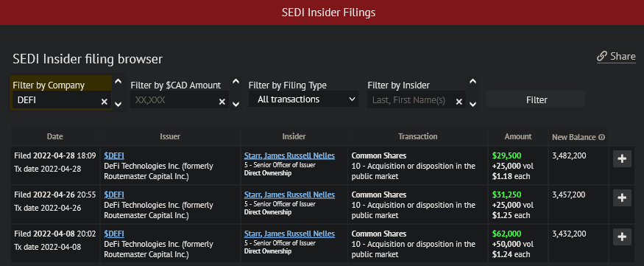Click down arrow beside Filter by Company
Image resolution: width=644 pixels, height=266 pixels.
coord(118,104)
